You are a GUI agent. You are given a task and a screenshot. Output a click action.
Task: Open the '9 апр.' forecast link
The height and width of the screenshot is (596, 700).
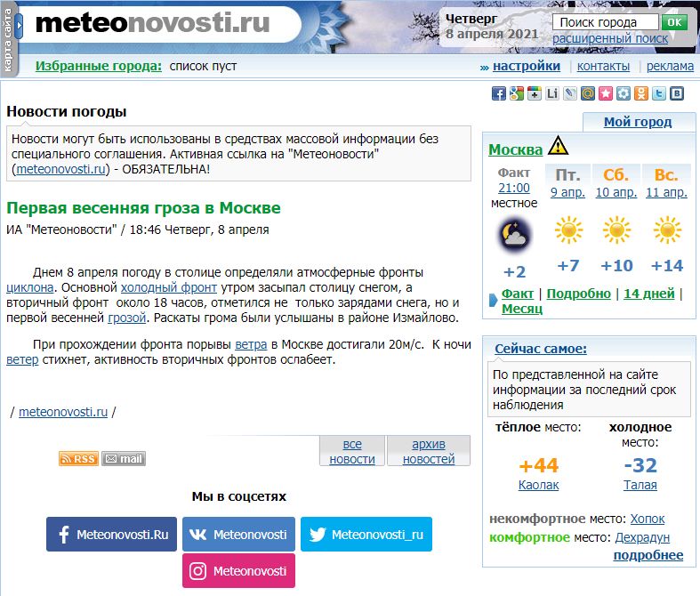[x=567, y=192]
